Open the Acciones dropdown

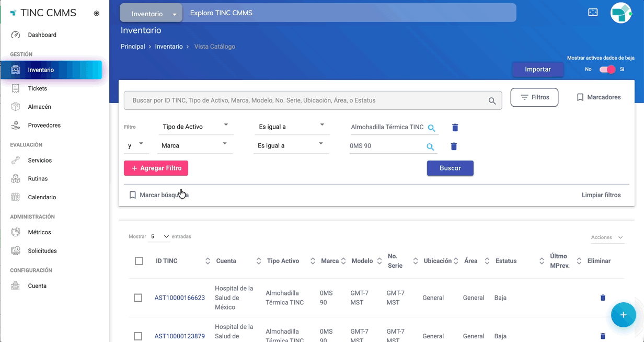(607, 237)
